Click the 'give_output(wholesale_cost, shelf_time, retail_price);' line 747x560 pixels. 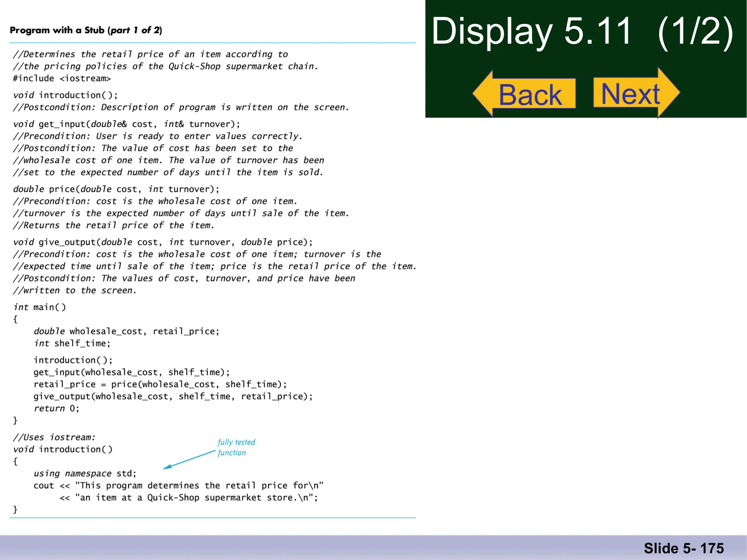(173, 396)
